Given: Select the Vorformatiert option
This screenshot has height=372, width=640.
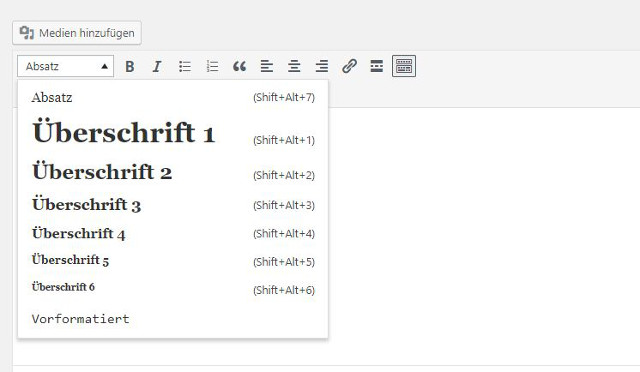Looking at the screenshot, I should coord(173,319).
